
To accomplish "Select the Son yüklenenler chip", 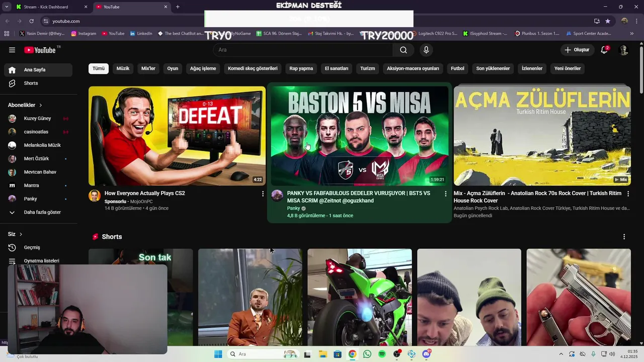I will coord(493,68).
